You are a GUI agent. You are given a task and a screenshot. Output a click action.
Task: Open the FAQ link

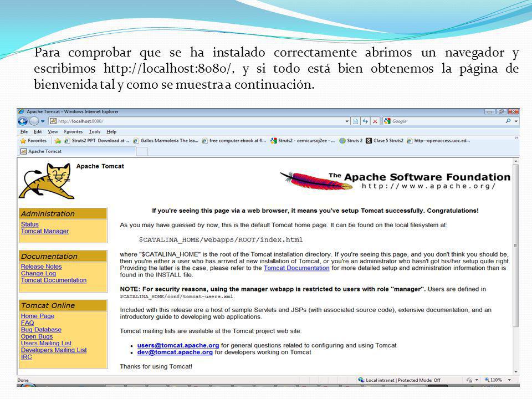[28, 323]
